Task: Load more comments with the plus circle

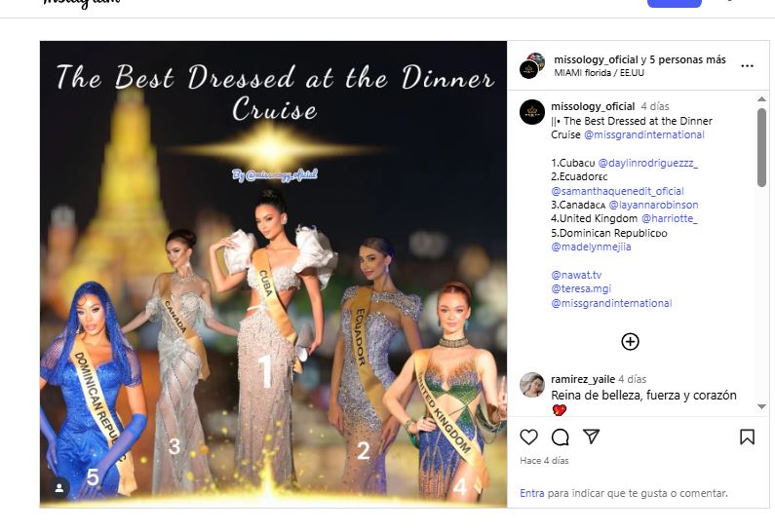Action: [x=630, y=341]
